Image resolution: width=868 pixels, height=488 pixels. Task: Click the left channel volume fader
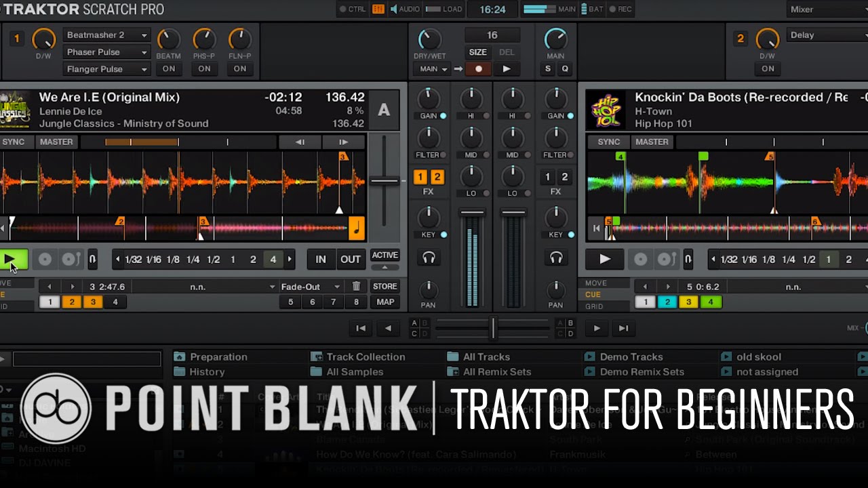(x=472, y=213)
